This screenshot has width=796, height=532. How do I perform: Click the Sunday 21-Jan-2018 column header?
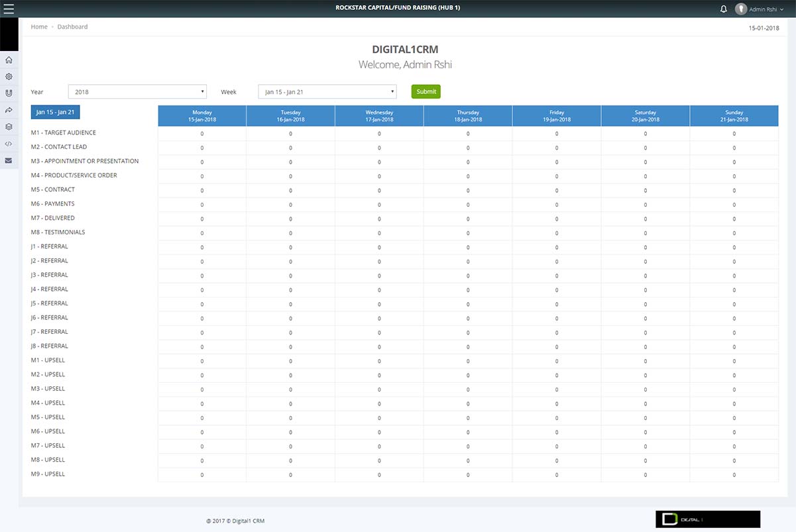pyautogui.click(x=734, y=116)
